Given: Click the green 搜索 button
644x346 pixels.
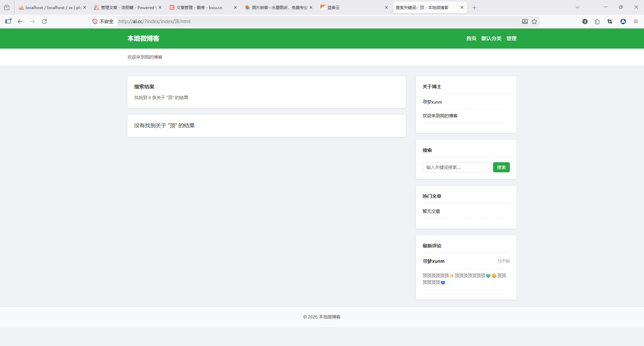Looking at the screenshot, I should pyautogui.click(x=501, y=167).
